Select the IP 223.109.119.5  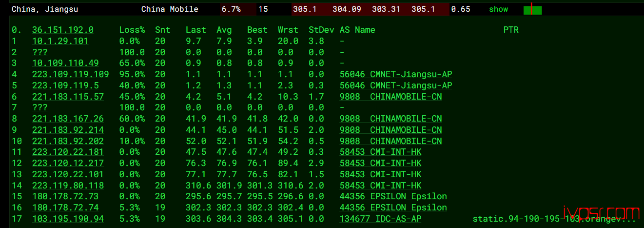tap(65, 85)
